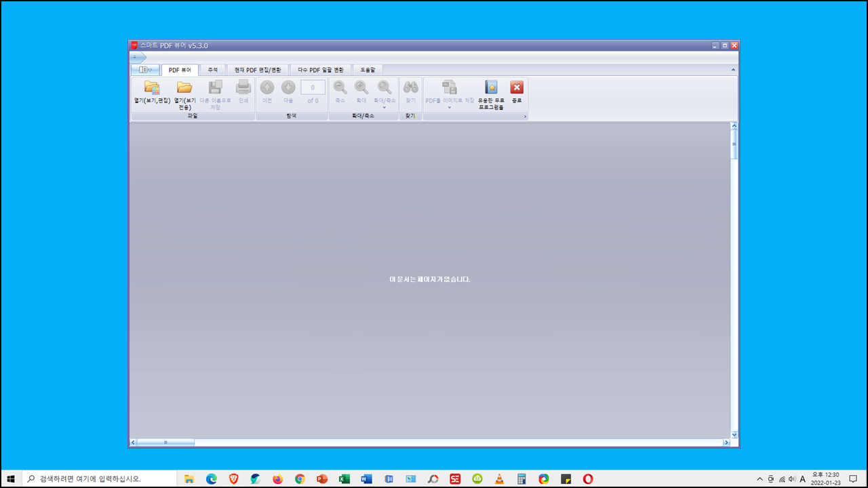868x488 pixels.
Task: Open File Explorer from the taskbar
Action: (x=189, y=479)
